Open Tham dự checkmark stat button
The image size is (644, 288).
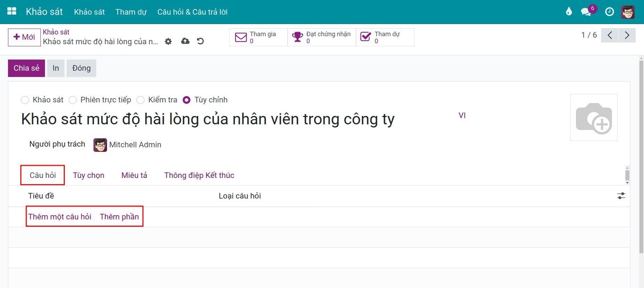click(385, 37)
